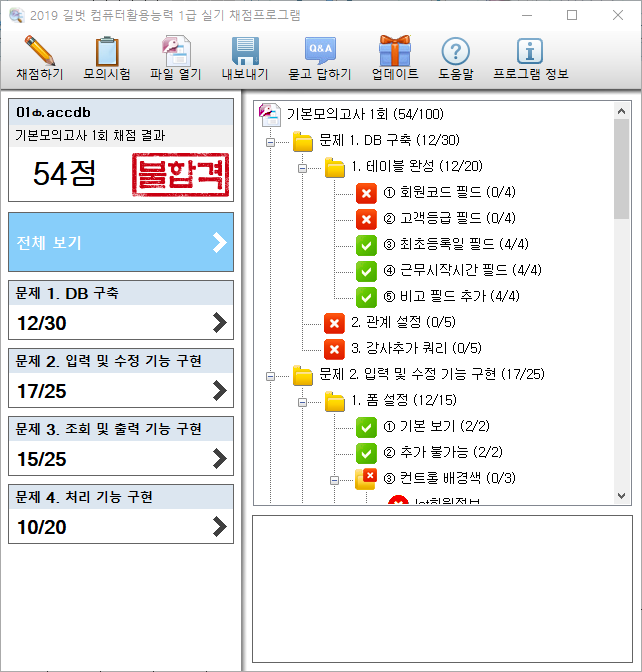Collapse the 1. 테이블 완성 tree node
The height and width of the screenshot is (672, 642).
click(302, 168)
